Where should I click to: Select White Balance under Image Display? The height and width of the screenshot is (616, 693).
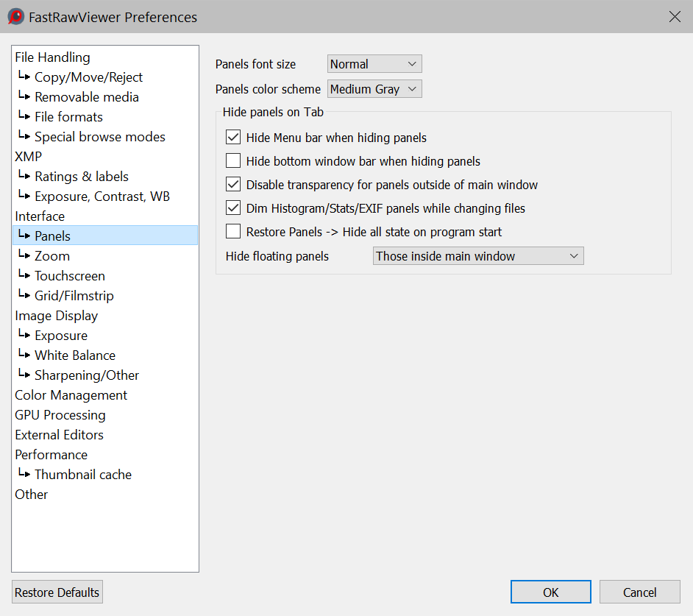(74, 355)
